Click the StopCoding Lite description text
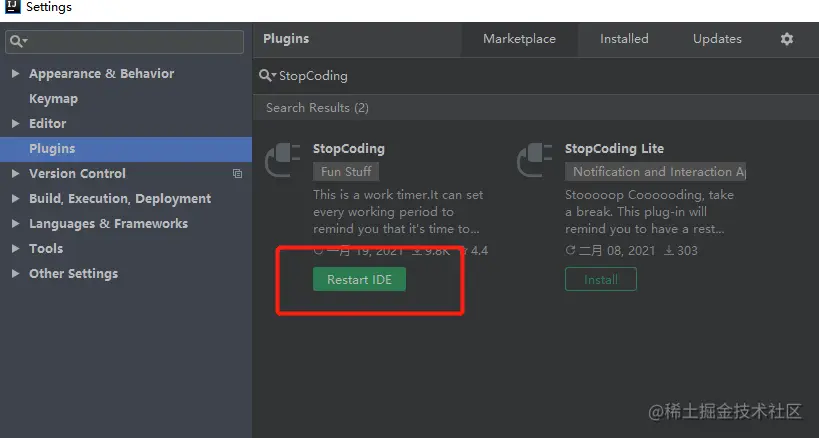 (649, 212)
